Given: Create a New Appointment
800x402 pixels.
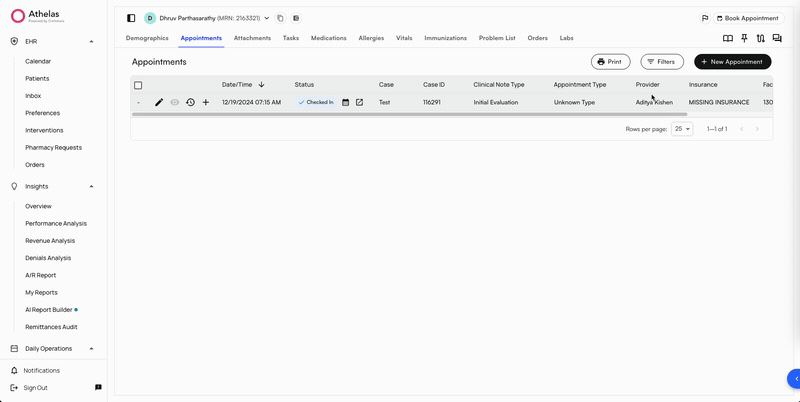Looking at the screenshot, I should 733,62.
